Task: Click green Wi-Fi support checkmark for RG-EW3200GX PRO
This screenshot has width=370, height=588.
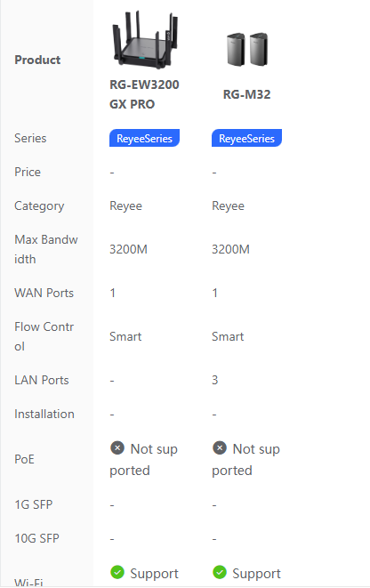Action: pyautogui.click(x=117, y=572)
